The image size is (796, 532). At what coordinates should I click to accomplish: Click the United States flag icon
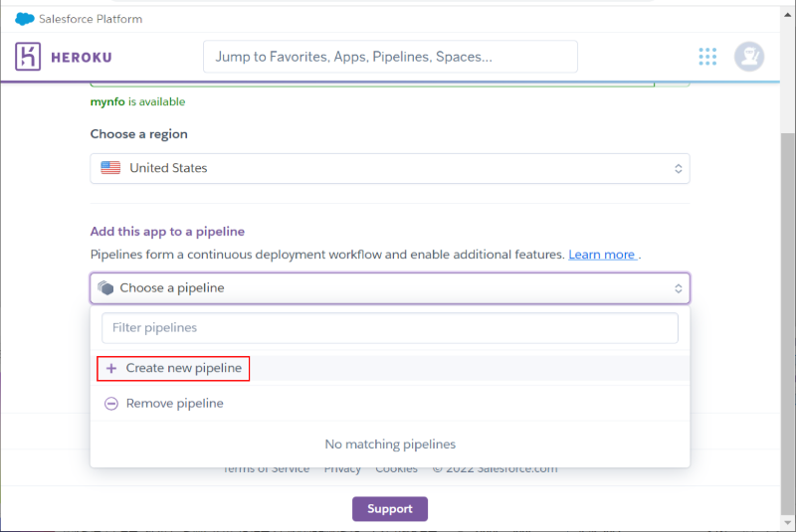[x=110, y=168]
